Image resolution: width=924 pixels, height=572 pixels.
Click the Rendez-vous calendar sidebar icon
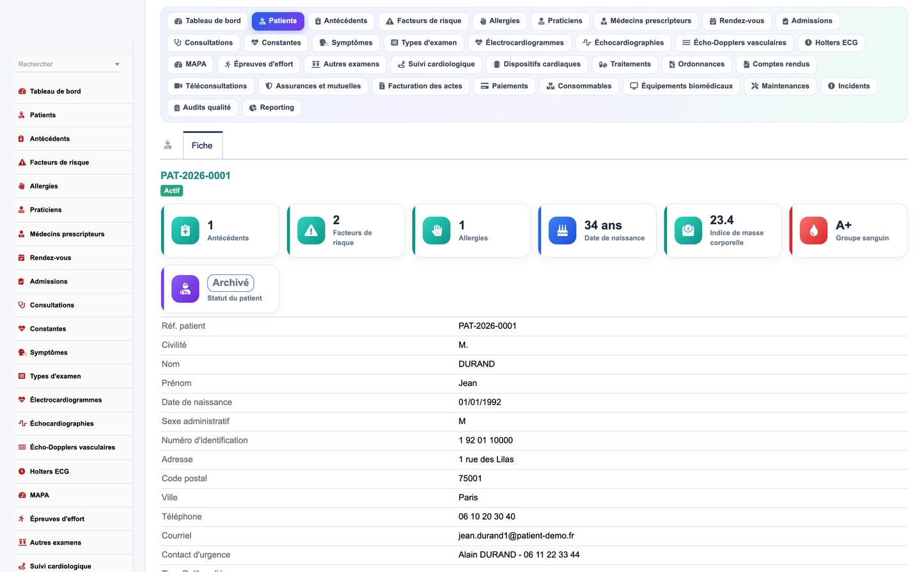click(x=22, y=258)
